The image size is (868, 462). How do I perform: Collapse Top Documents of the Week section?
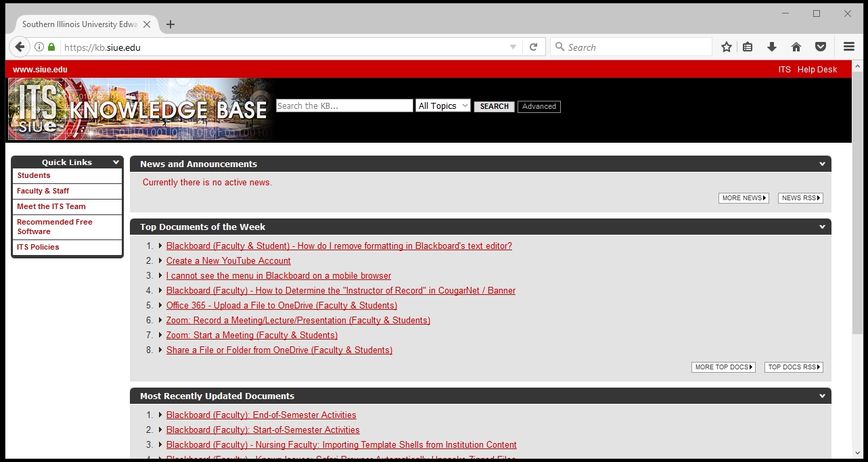[822, 227]
